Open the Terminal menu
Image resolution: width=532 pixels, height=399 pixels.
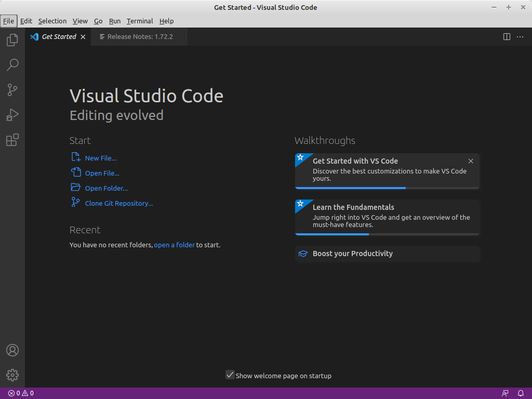click(140, 21)
